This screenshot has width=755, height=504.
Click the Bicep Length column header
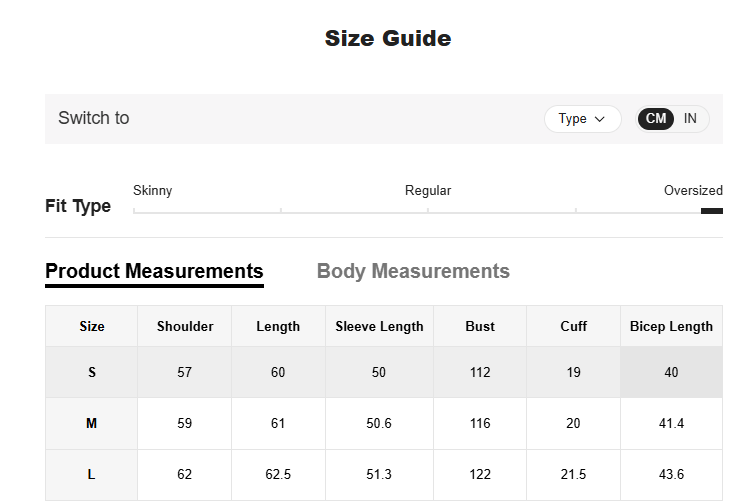click(x=671, y=326)
